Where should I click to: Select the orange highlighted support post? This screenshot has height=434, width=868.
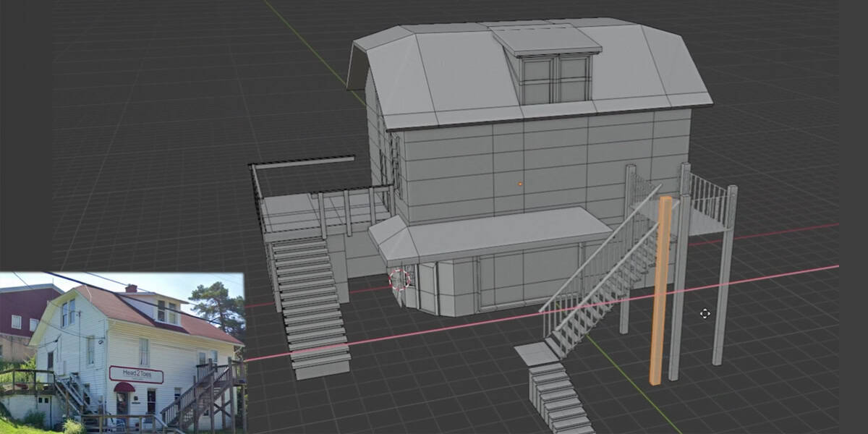click(659, 289)
